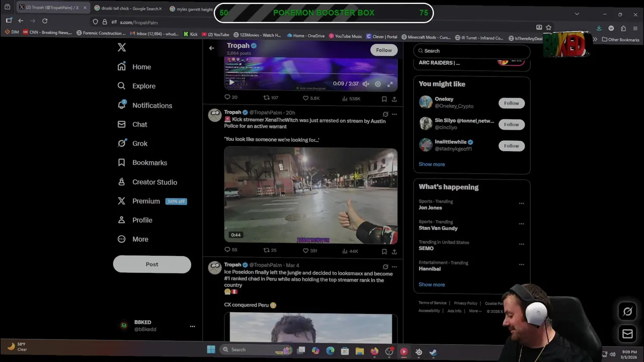644x362 pixels.
Task: Open Windows Start menu
Action: coord(211,349)
